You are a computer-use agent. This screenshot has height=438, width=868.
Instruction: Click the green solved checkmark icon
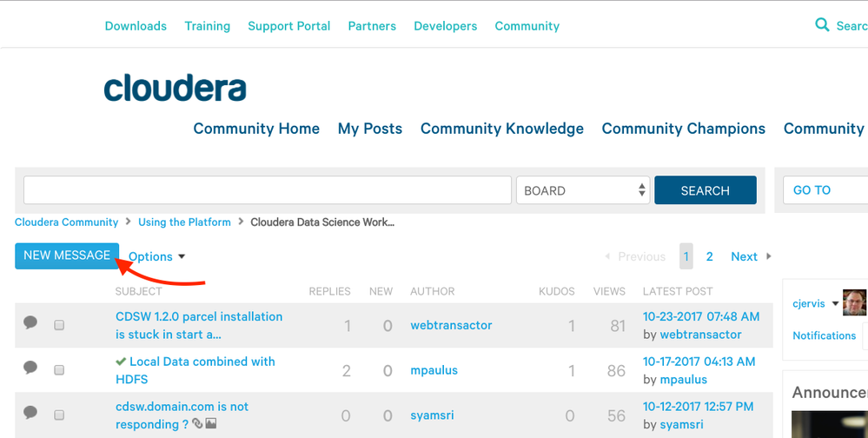[x=121, y=362]
